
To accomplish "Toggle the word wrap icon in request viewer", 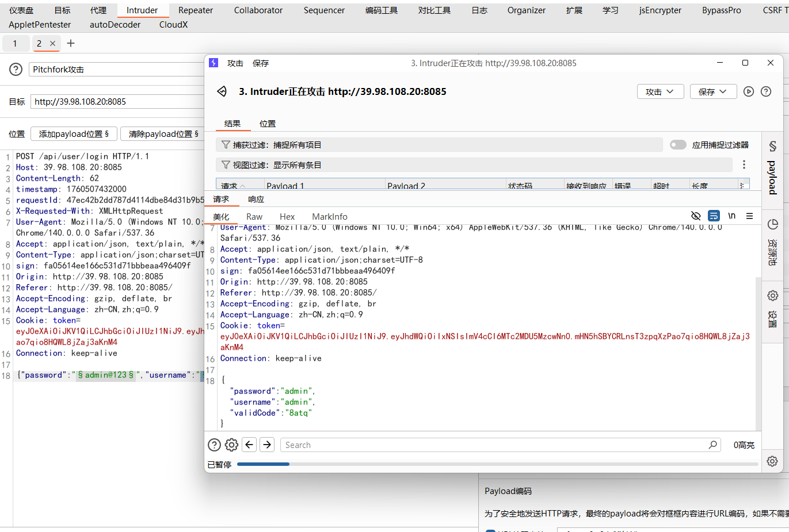I will point(714,216).
